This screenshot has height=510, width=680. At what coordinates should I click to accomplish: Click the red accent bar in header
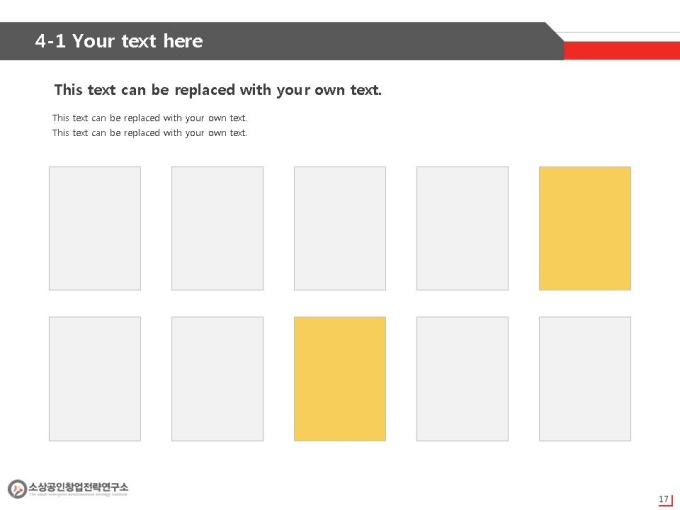622,50
